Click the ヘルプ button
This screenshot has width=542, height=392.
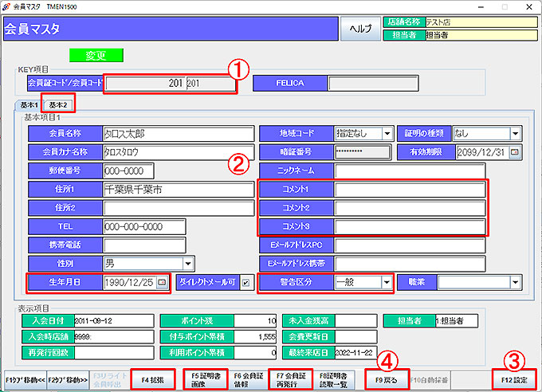[361, 28]
